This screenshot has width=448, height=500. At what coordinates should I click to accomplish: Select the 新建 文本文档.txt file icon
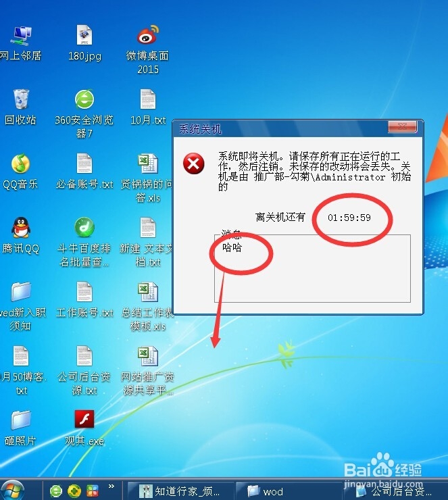147,228
